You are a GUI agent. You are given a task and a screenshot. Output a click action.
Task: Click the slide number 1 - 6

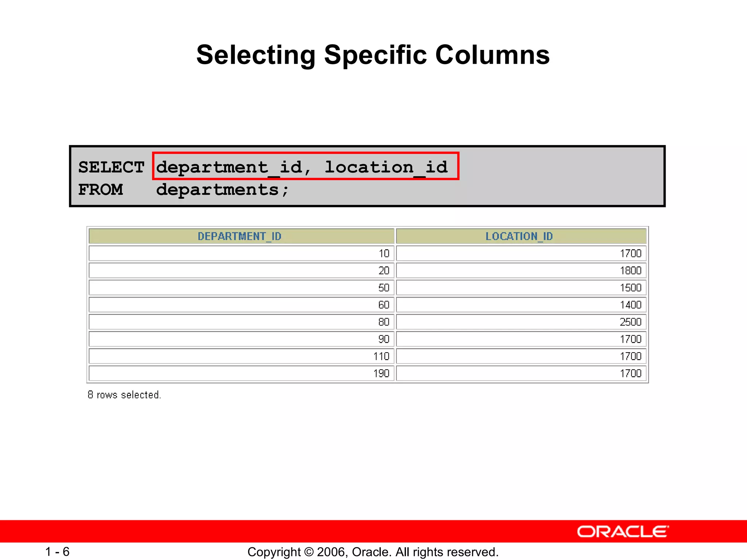click(57, 552)
